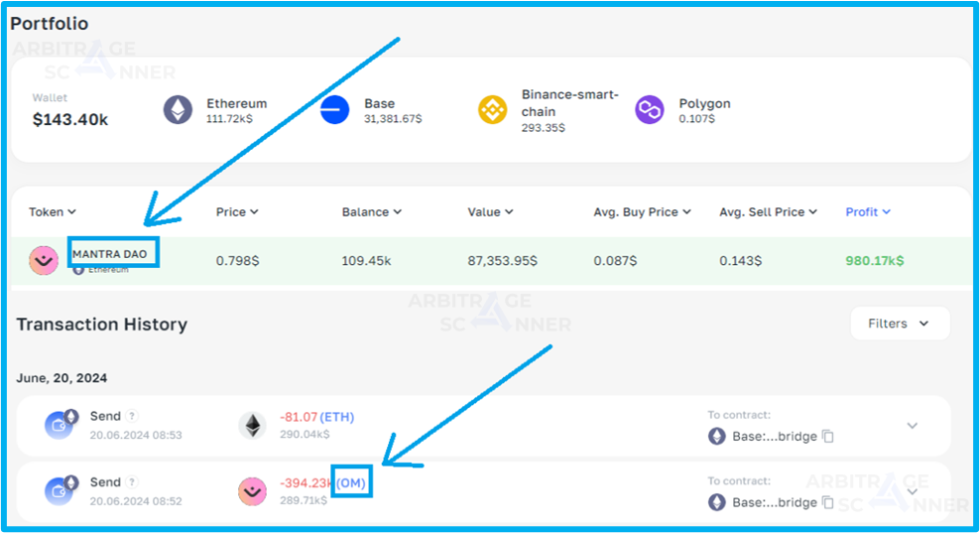This screenshot has width=980, height=533.
Task: Sort the table by Token column
Action: [53, 212]
